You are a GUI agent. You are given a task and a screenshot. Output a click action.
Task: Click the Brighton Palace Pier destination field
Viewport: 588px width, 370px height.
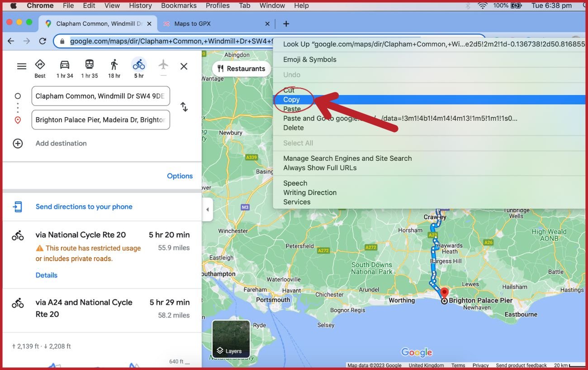[100, 120]
